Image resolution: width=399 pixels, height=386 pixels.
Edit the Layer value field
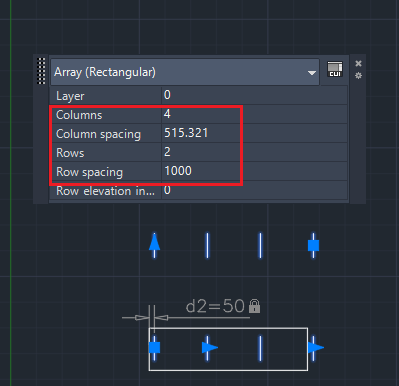pos(254,95)
